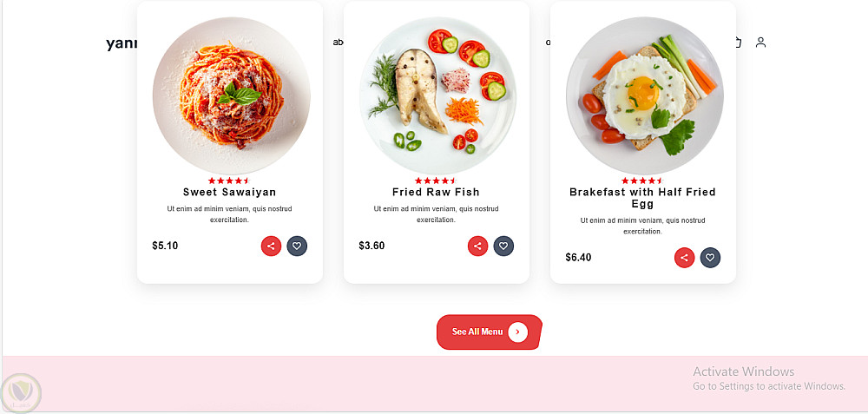The width and height of the screenshot is (868, 414).
Task: Click the $5.10 price on Sweet Sawaiyan
Action: (x=165, y=246)
